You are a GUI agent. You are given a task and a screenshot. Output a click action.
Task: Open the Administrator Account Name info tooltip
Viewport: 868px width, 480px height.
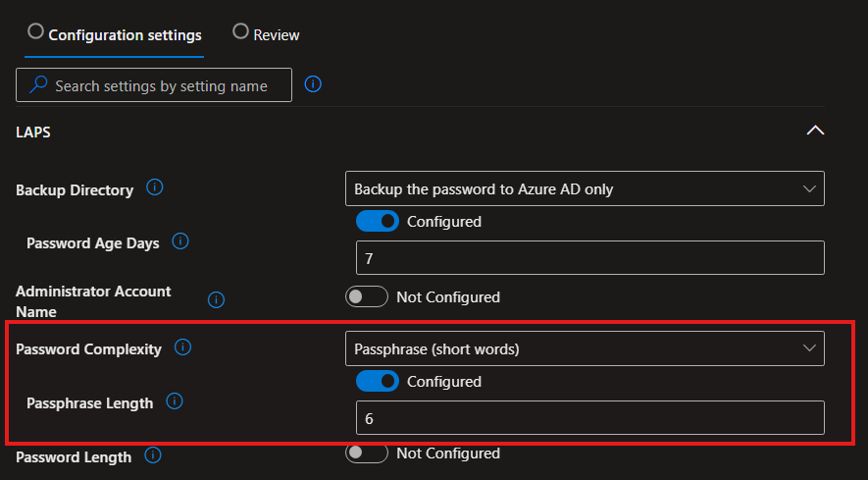tap(217, 300)
